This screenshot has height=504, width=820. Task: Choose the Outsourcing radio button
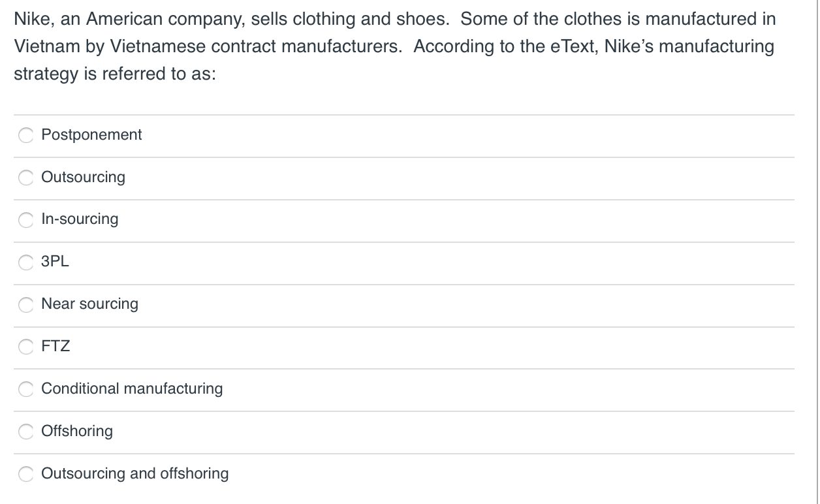pyautogui.click(x=25, y=178)
